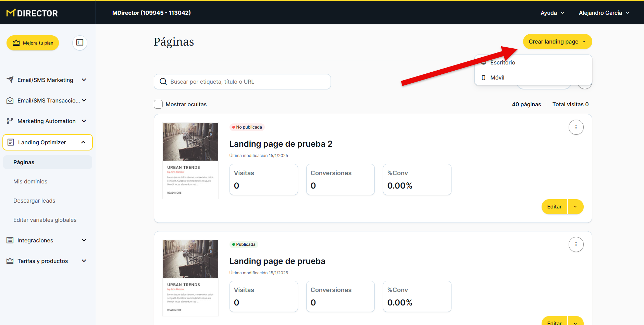Click the MDirector logo
644x325 pixels.
[x=32, y=13]
